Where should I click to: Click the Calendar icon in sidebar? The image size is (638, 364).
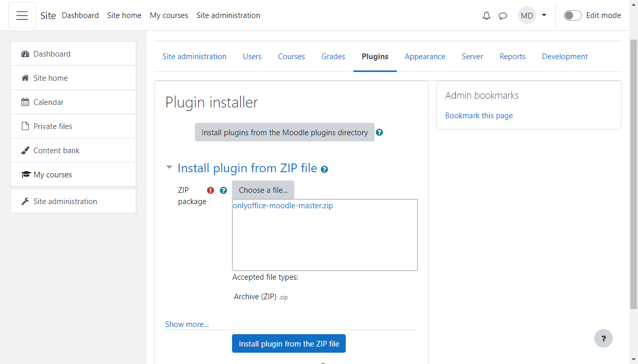25,102
